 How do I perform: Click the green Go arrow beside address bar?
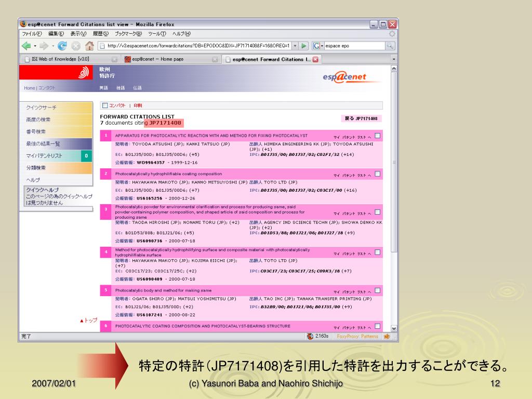304,46
